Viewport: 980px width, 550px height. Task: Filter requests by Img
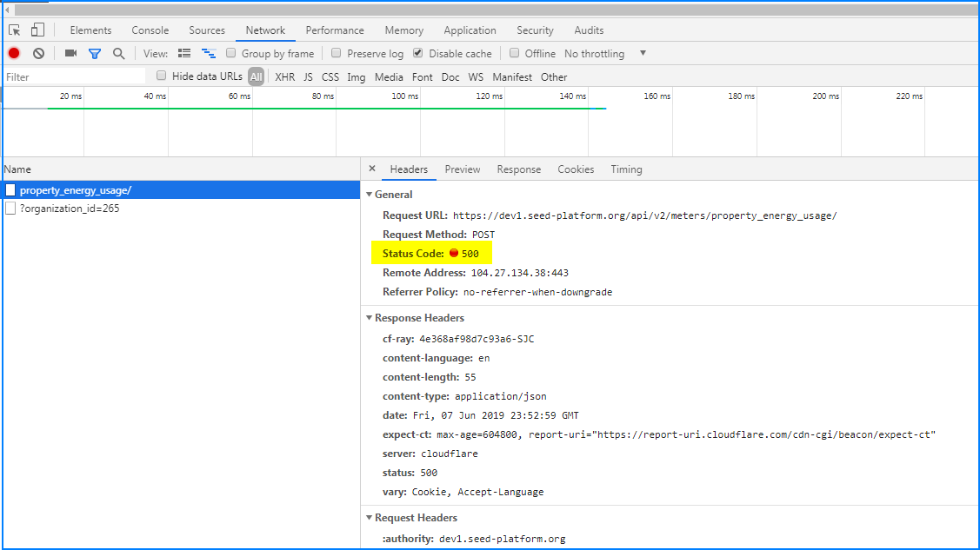pos(357,76)
